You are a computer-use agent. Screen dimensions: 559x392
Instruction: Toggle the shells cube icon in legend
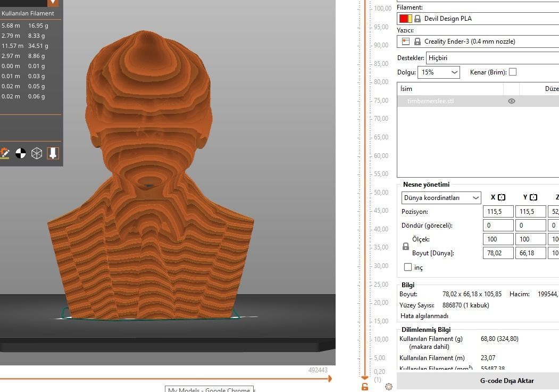point(37,153)
